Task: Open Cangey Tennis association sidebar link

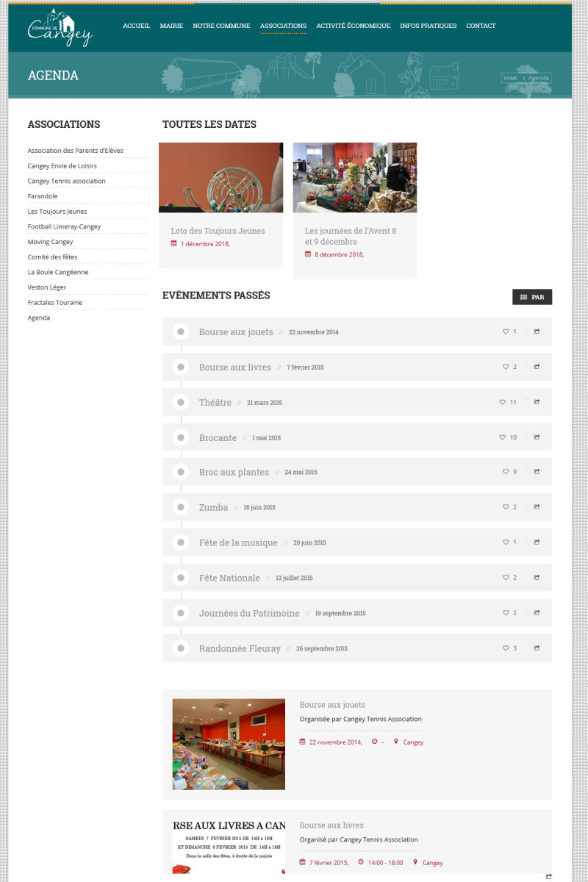Action: coord(67,181)
